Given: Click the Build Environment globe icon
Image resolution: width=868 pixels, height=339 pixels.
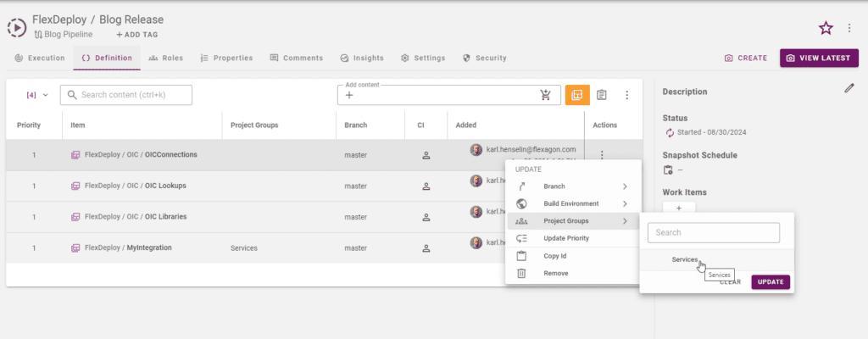Looking at the screenshot, I should coord(521,204).
